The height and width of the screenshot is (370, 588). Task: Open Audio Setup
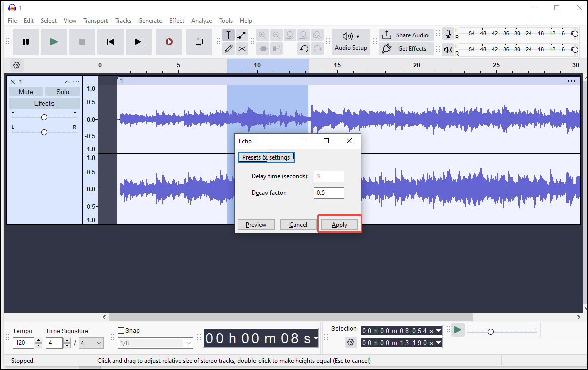(351, 41)
